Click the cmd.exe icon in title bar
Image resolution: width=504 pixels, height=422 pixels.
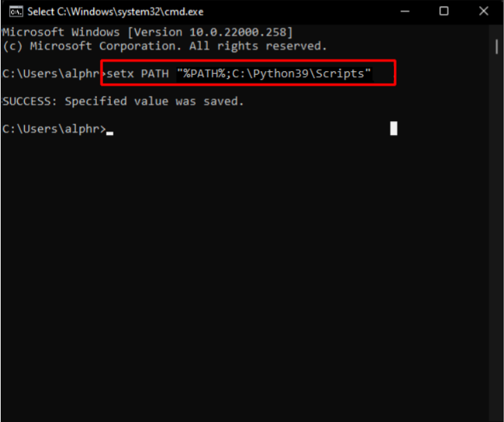click(15, 12)
